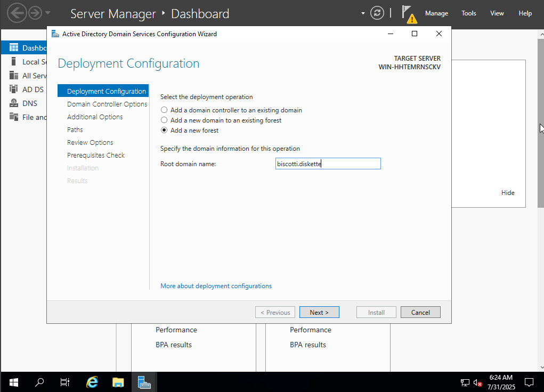This screenshot has height=392, width=544.
Task: Open the notifications flag with warning
Action: coord(408,14)
